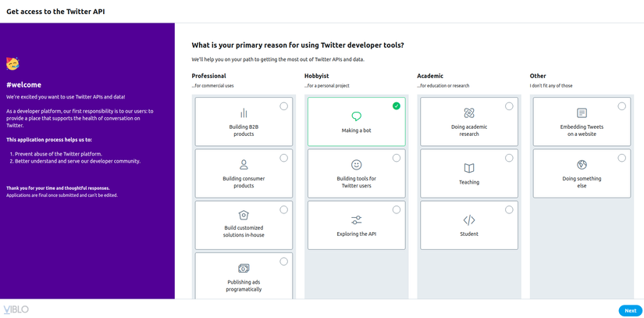The width and height of the screenshot is (644, 318).
Task: Click the open book Teaching icon
Action: [469, 168]
